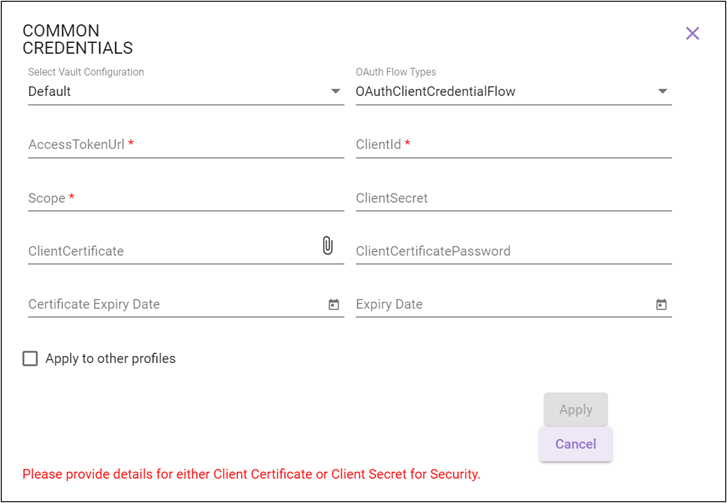Expand the OAuth Flow Types dropdown arrow
The height and width of the screenshot is (503, 727).
tap(663, 91)
